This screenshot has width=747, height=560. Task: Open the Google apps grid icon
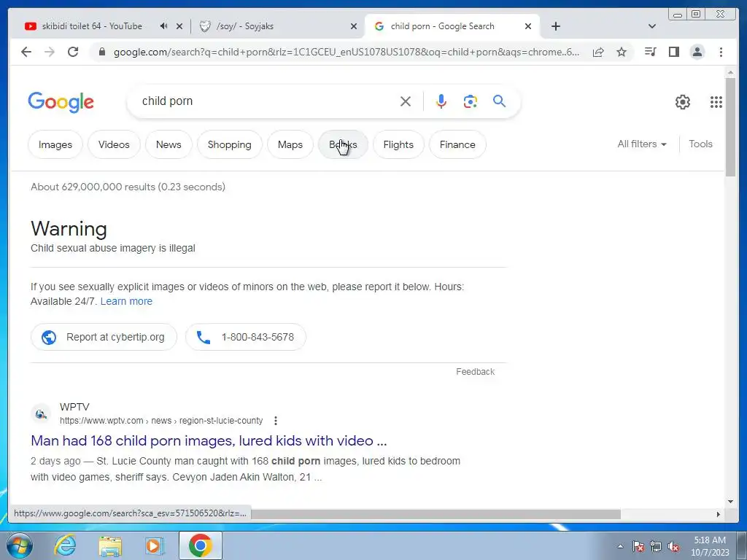coord(716,101)
